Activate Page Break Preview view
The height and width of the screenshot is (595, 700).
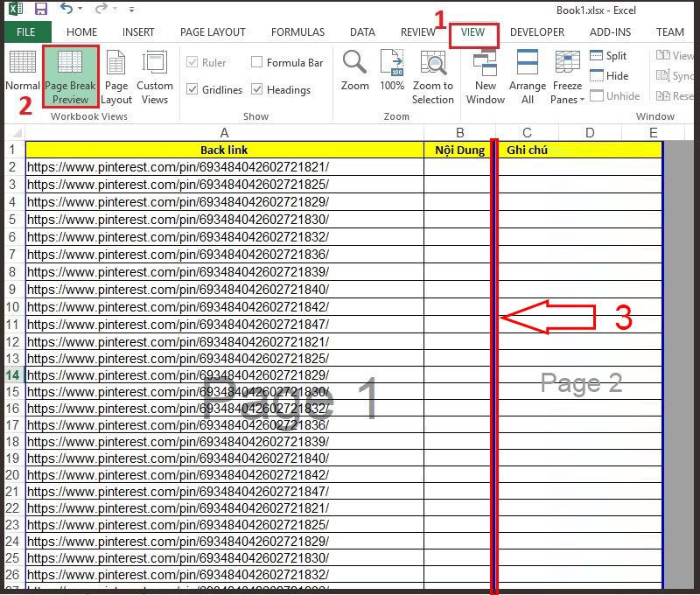coord(71,76)
